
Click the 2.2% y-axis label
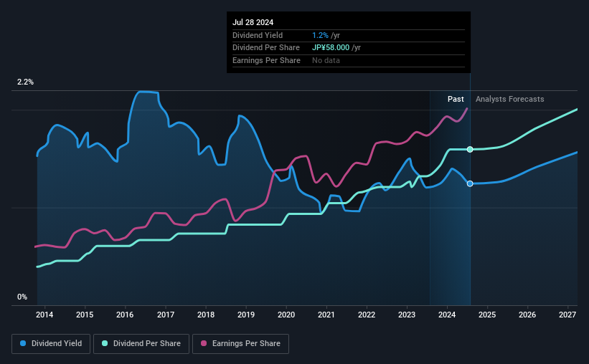[25, 82]
